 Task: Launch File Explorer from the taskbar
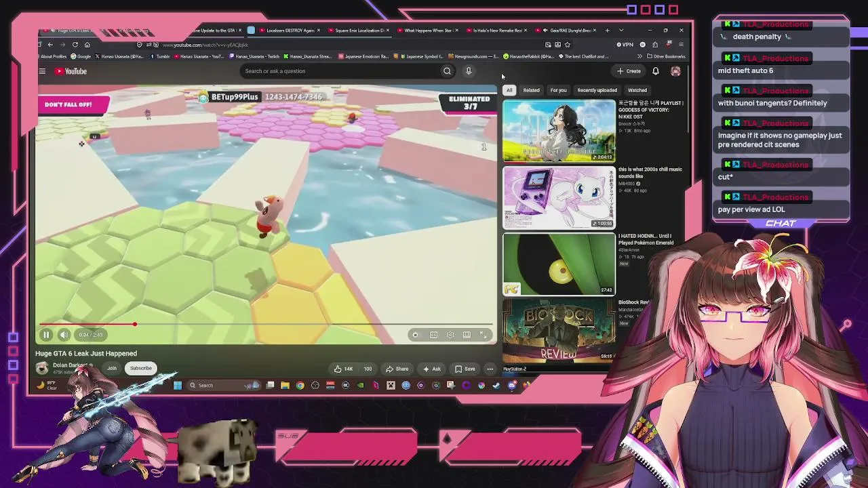pos(285,386)
